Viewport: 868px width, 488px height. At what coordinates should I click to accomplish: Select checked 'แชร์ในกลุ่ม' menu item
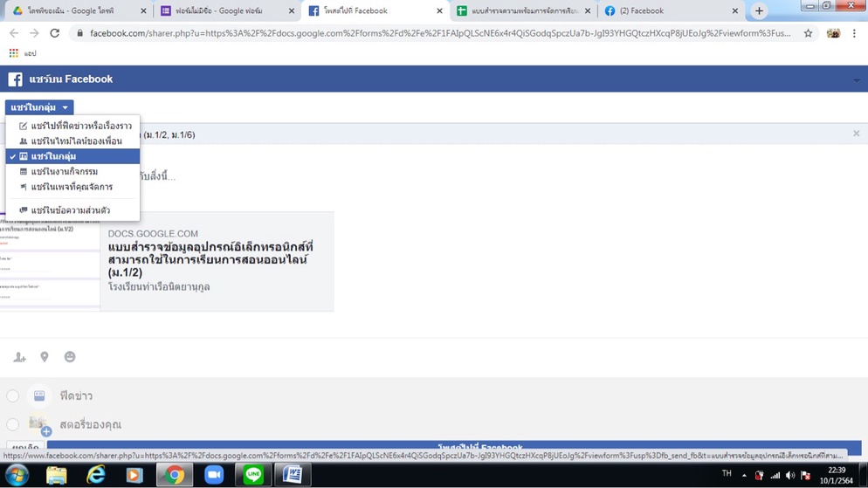[72, 156]
